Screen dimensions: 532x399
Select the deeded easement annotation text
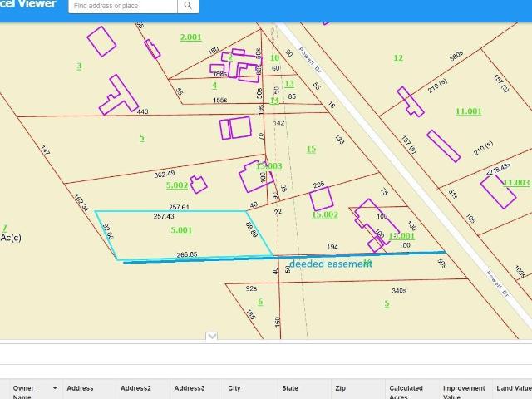(331, 264)
